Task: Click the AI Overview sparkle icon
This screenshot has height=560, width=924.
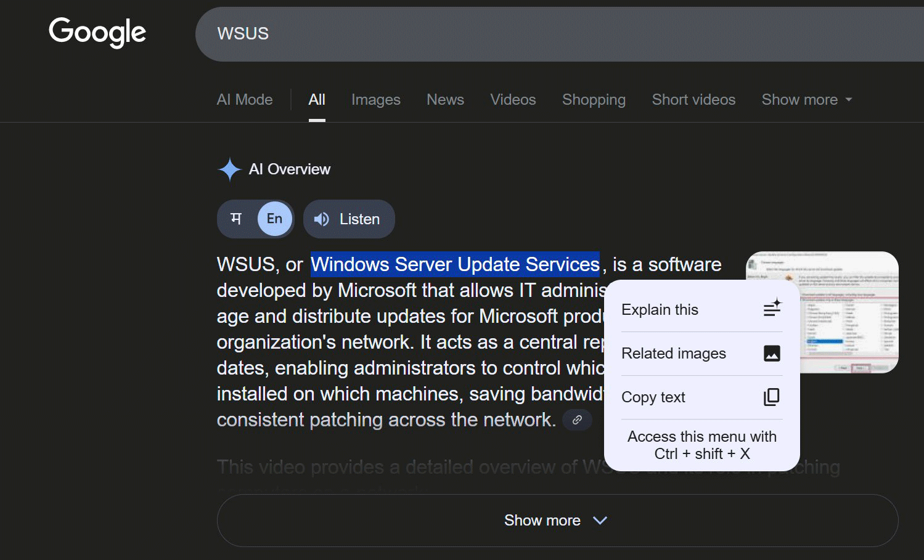Action: click(x=229, y=169)
